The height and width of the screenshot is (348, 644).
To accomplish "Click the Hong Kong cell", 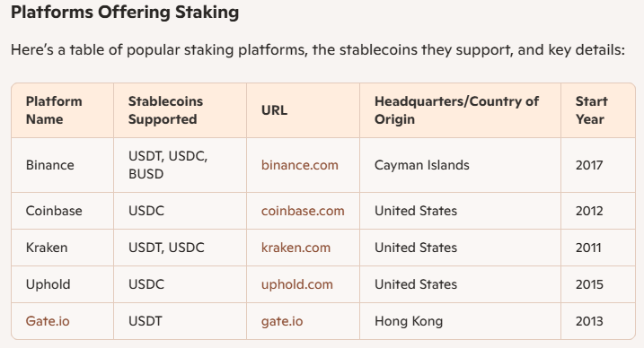I will coord(461,321).
